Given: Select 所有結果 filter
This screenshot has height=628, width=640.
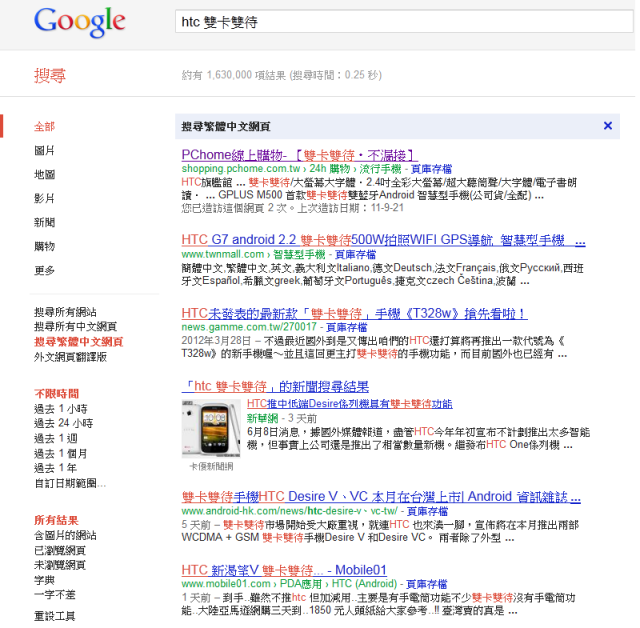Looking at the screenshot, I should [56, 520].
